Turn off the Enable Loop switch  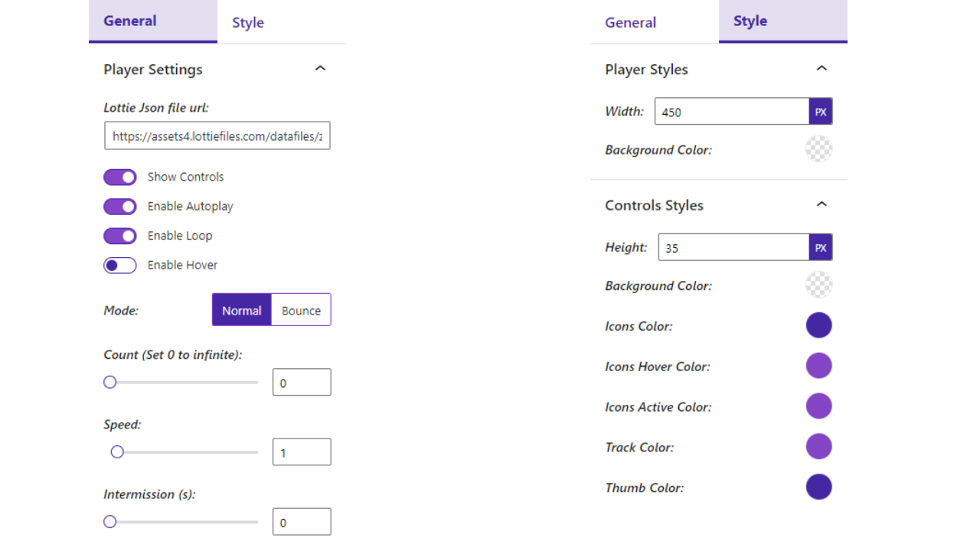point(120,236)
